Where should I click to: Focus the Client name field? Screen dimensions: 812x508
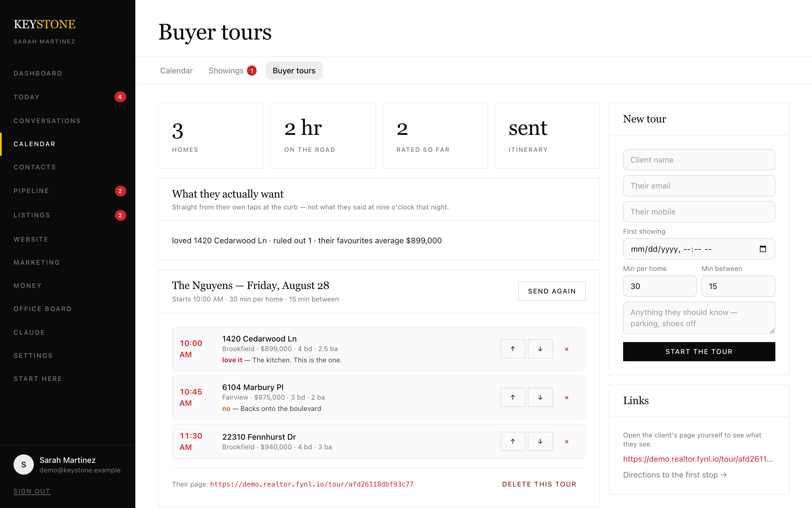coord(699,159)
